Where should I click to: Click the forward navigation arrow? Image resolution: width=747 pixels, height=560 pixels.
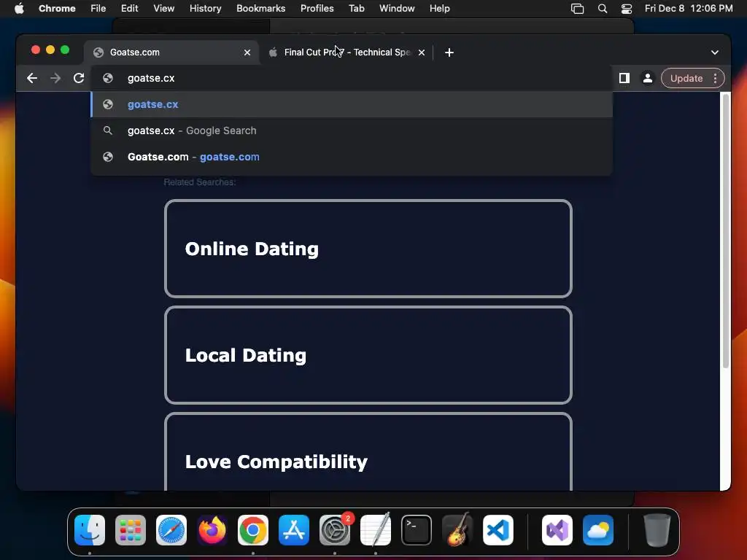click(55, 78)
